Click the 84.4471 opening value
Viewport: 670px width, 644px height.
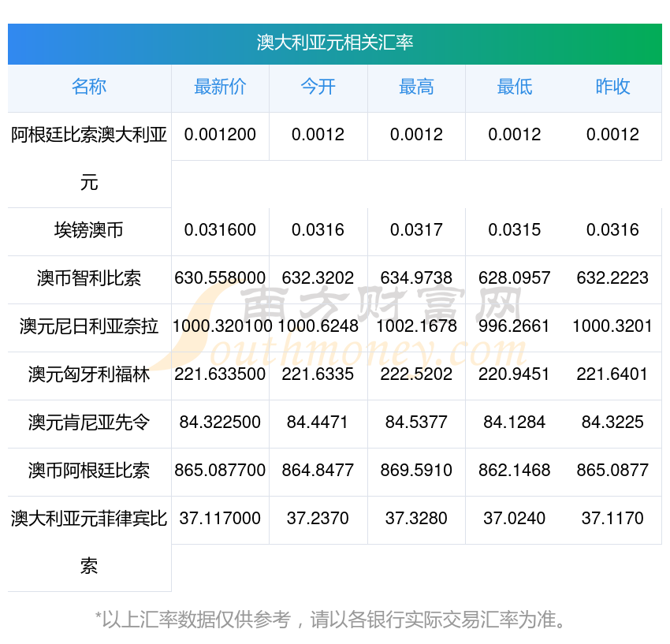pos(317,423)
